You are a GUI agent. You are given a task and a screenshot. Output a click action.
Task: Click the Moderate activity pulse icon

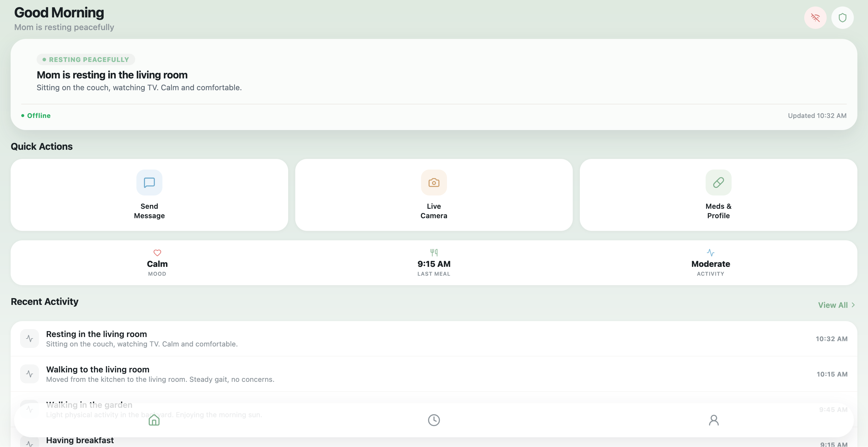(710, 252)
